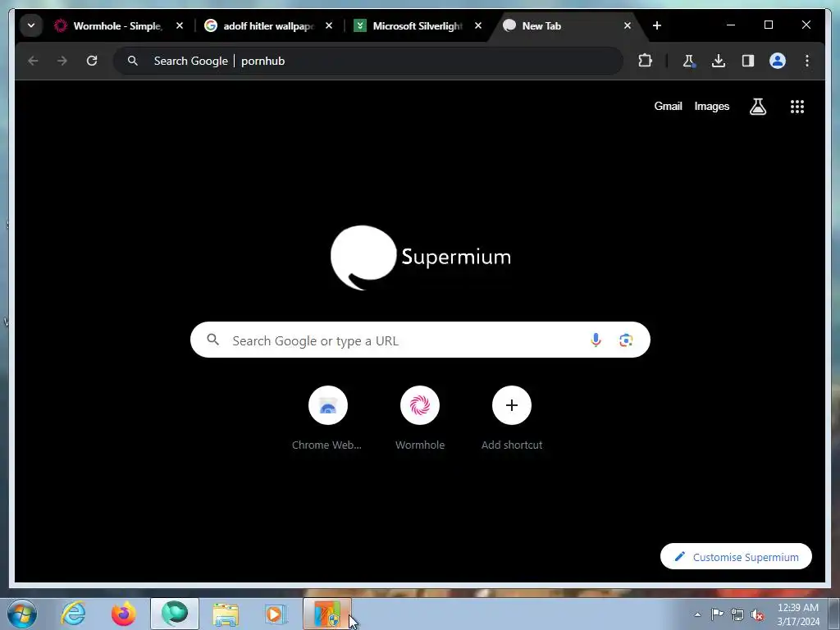Viewport: 840px width, 630px height.
Task: Start voice search with microphone icon
Action: [x=596, y=340]
